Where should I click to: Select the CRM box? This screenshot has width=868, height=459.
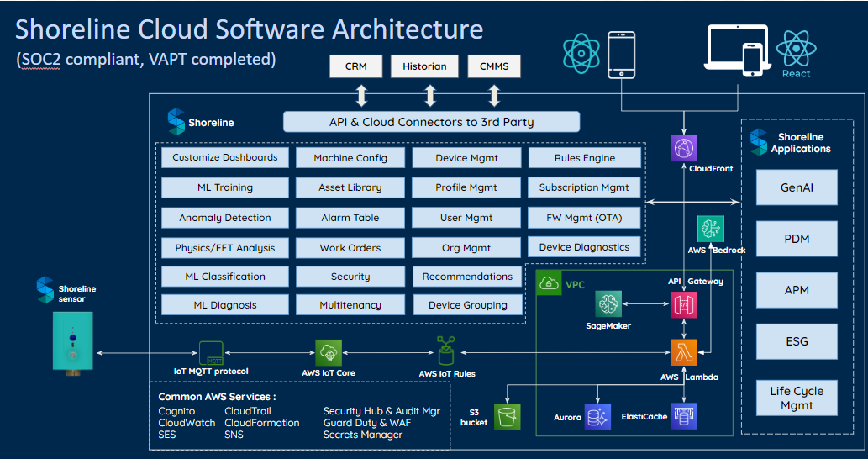click(356, 66)
